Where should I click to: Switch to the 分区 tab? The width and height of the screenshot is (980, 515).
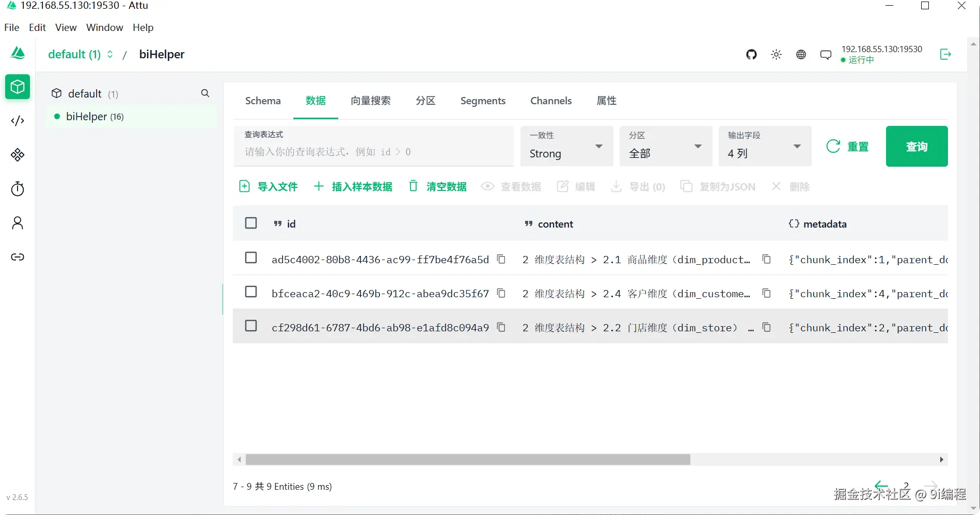pyautogui.click(x=425, y=101)
